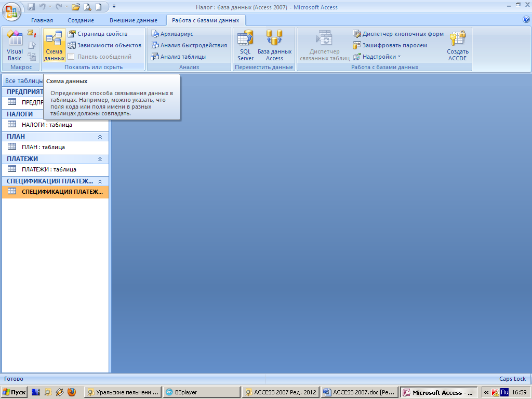Switch to Уральские пельмени taskbar window
Screen dimensions: 532x399
point(123,392)
